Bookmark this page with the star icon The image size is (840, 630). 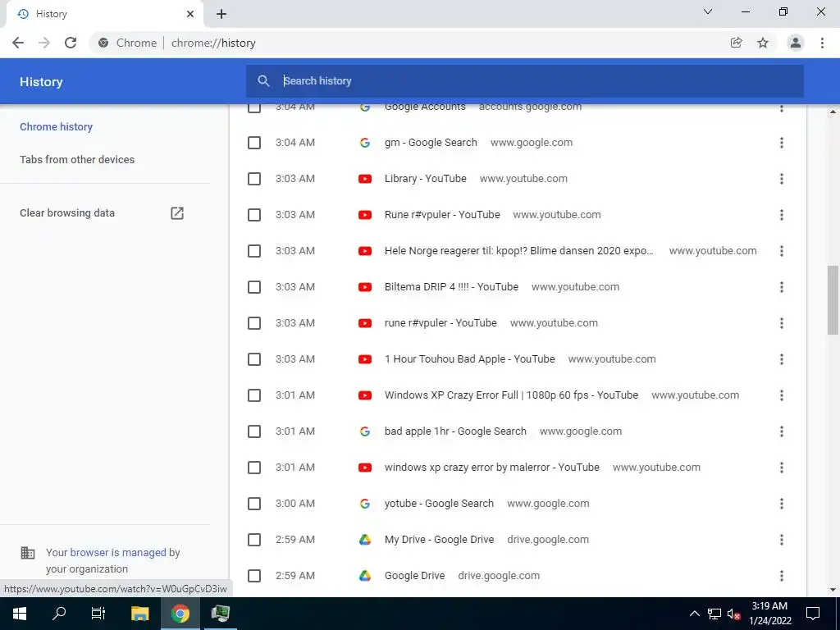coord(763,43)
